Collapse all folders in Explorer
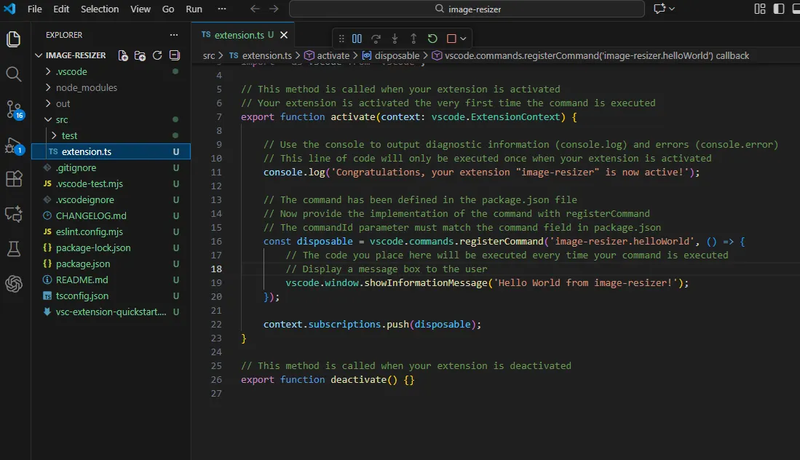 [174, 56]
